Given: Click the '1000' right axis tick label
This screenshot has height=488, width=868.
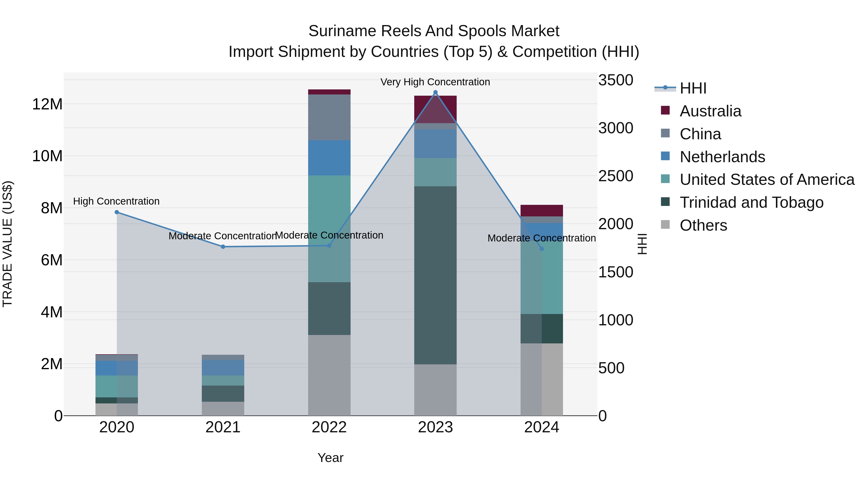Looking at the screenshot, I should coord(616,320).
